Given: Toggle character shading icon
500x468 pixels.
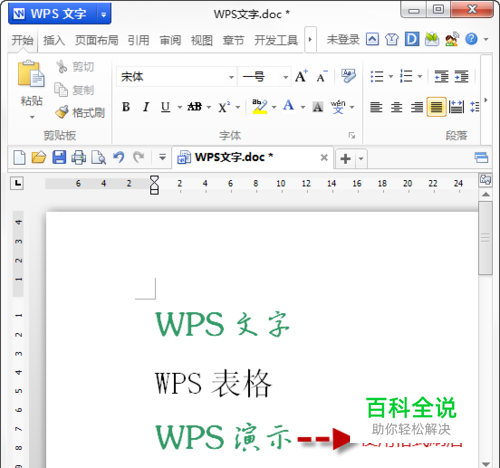Looking at the screenshot, I should point(318,107).
